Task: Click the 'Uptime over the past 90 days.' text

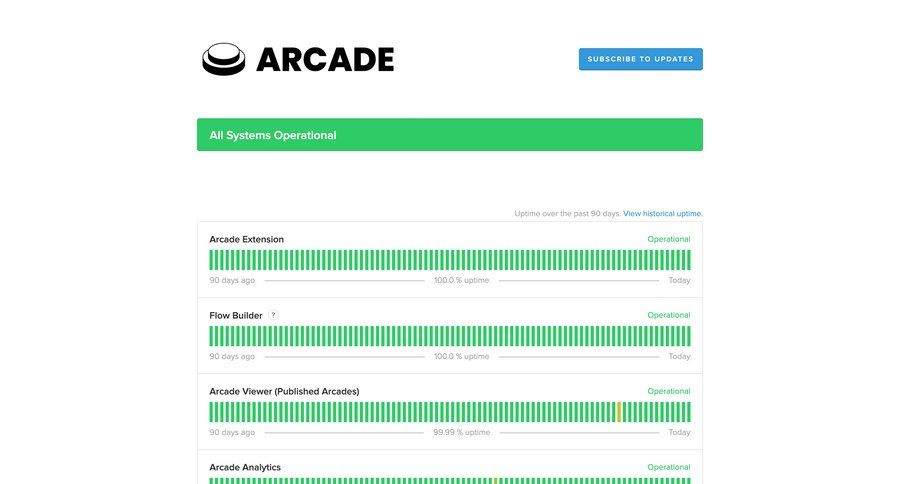Action: (x=567, y=214)
